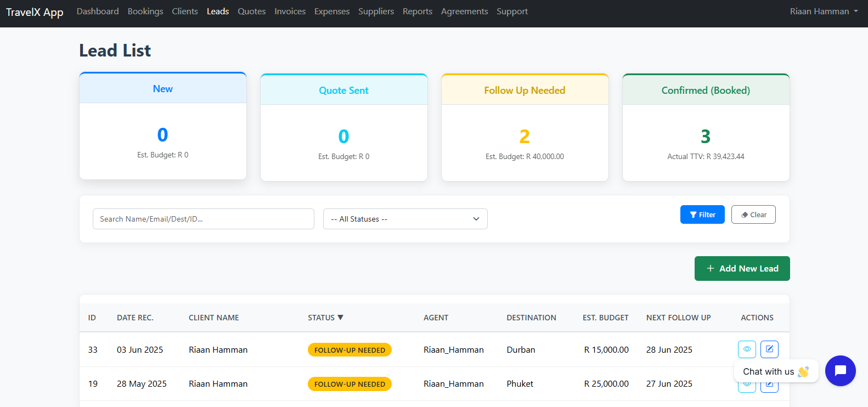Click the Clear button with eraser icon

[x=753, y=214]
